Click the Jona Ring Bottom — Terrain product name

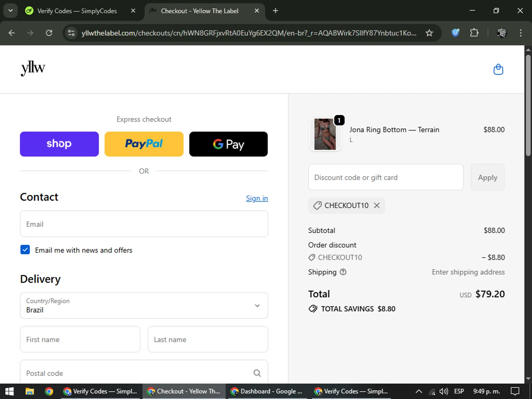(x=394, y=130)
